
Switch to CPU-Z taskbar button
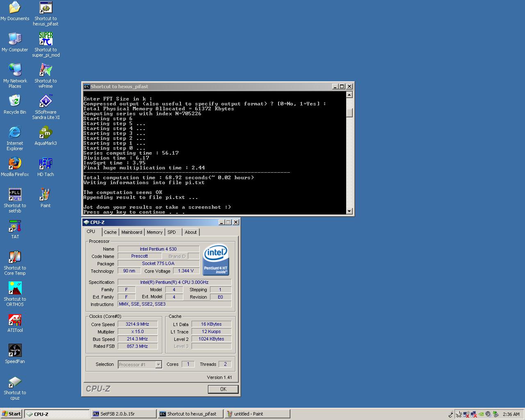pos(57,414)
